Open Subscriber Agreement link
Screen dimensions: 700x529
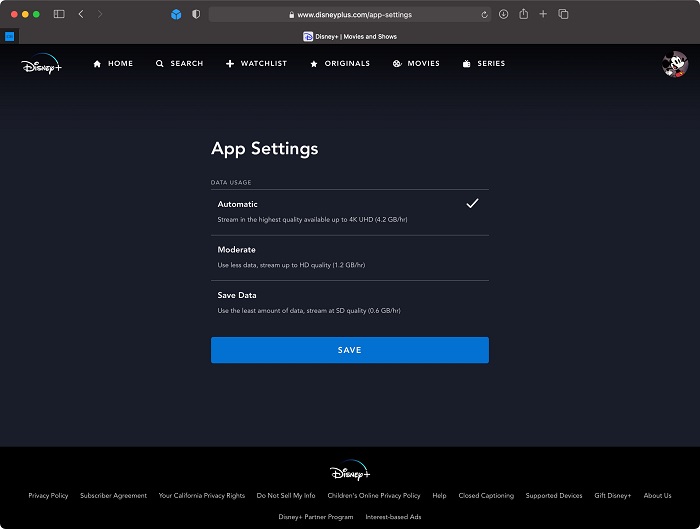coord(113,496)
